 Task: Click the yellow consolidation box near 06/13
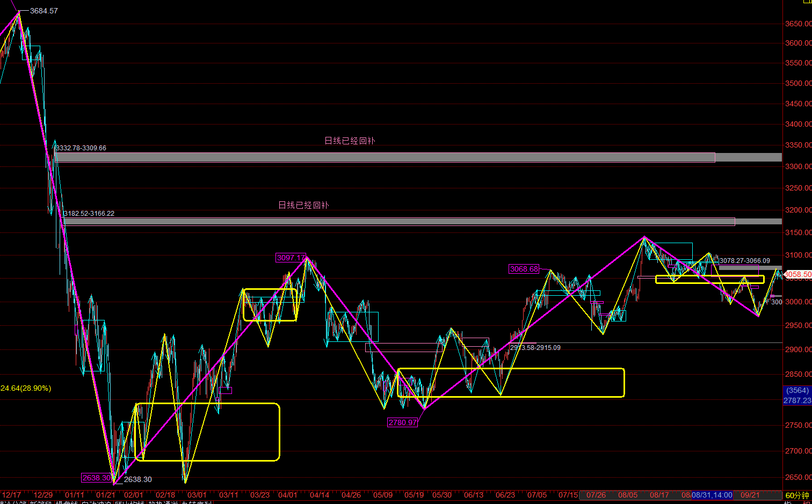[511, 383]
